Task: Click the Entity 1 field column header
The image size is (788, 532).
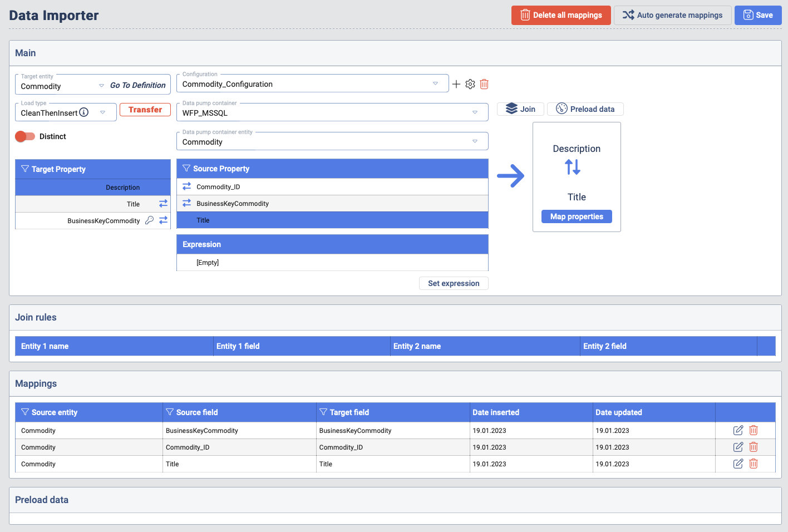Action: (302, 346)
